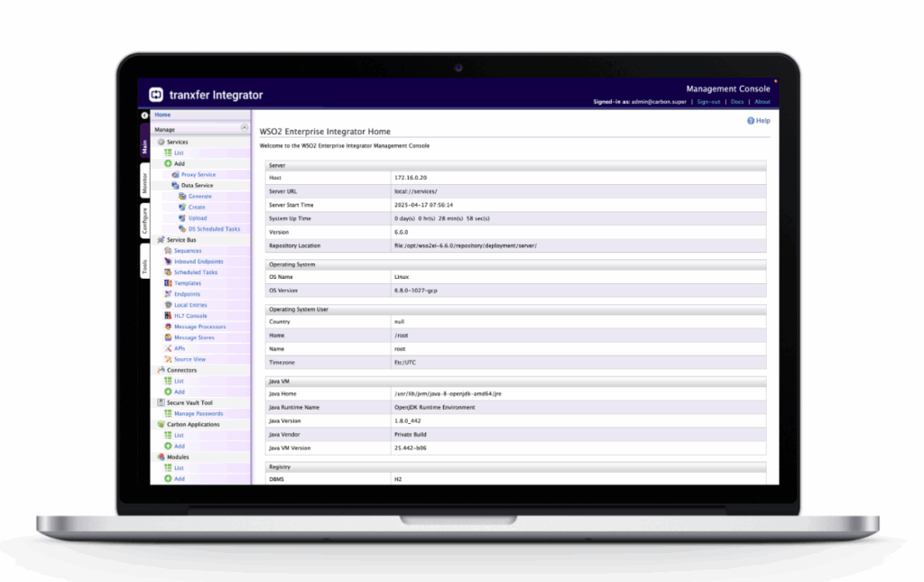
Task: Click the tranxfer Integrator logo icon
Action: pyautogui.click(x=156, y=95)
